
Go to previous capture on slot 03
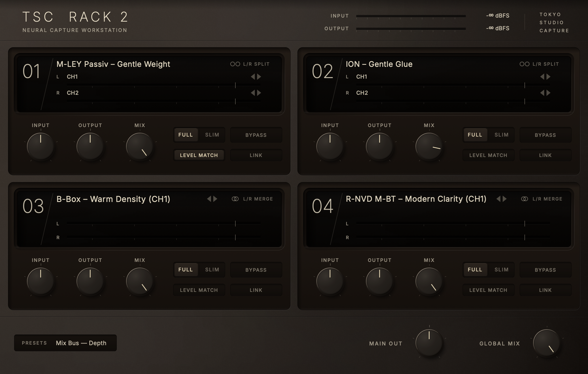pos(209,199)
